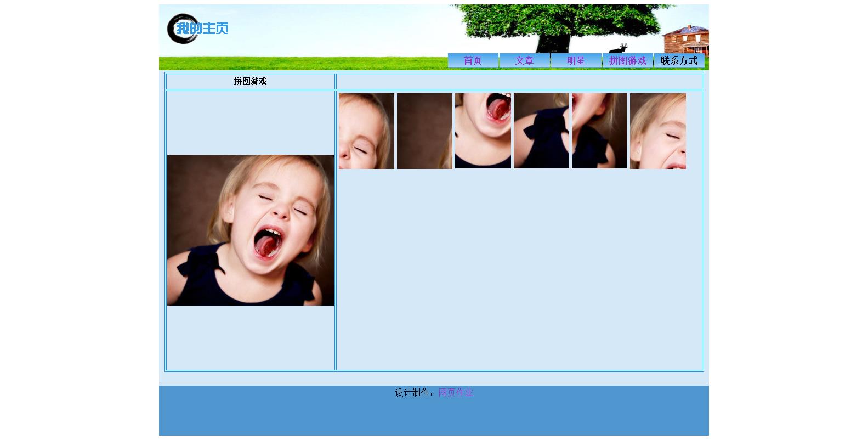The width and height of the screenshot is (868, 440).
Task: Open the 首页 navigation tab
Action: coord(473,60)
